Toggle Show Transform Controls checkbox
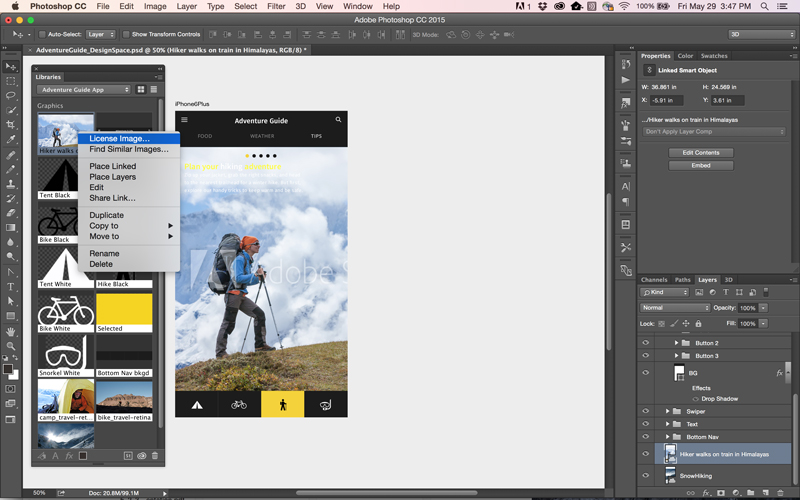 point(127,34)
